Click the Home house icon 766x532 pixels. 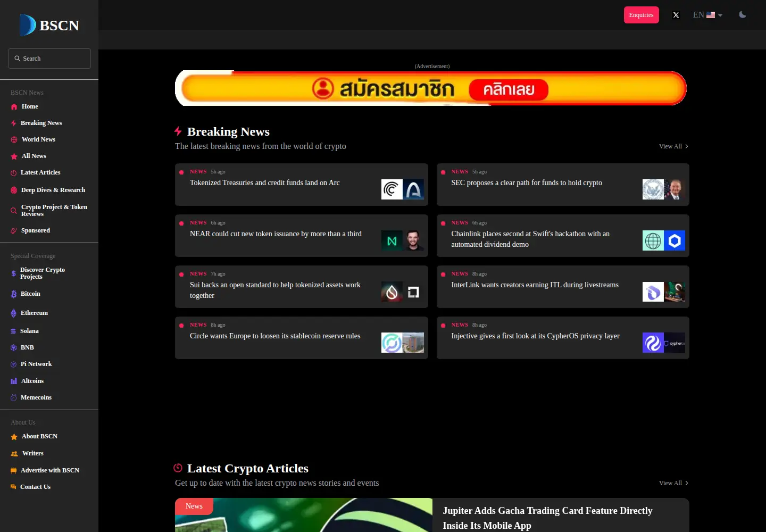(x=14, y=107)
